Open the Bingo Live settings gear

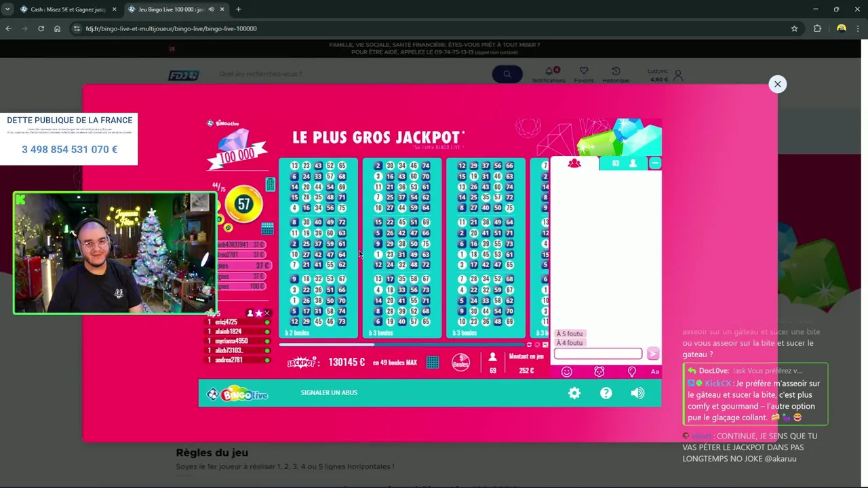click(x=574, y=393)
